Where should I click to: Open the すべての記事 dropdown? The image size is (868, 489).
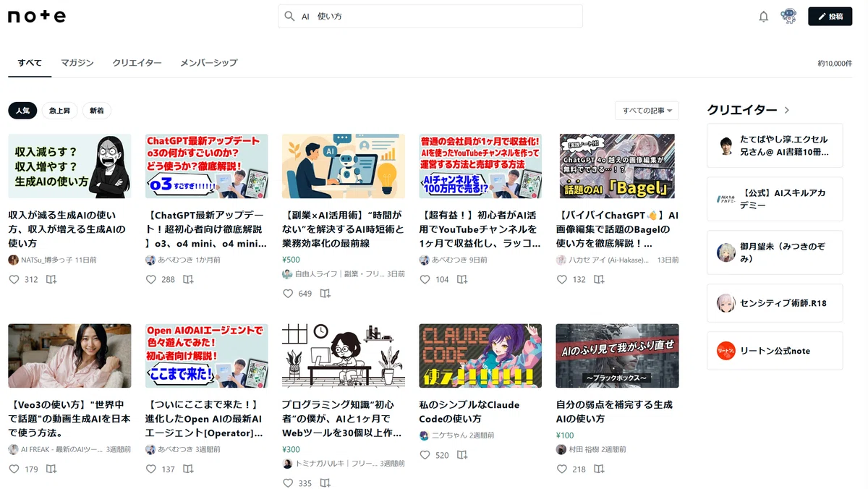647,111
